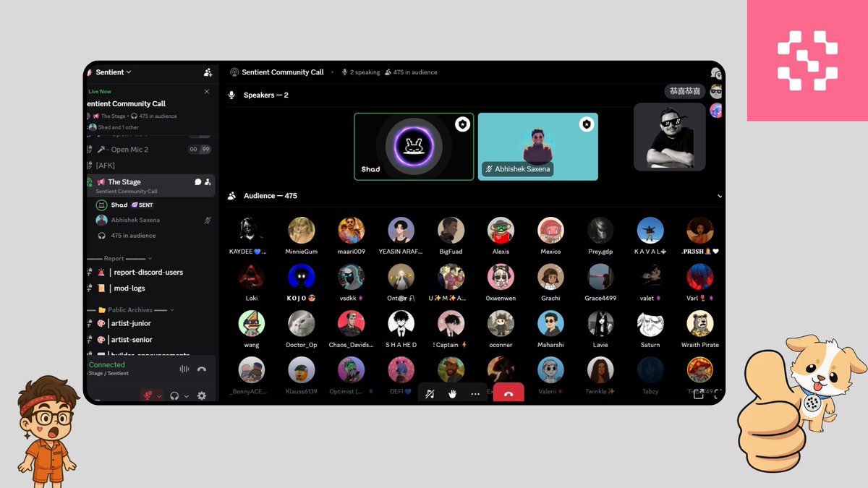Open headphone output options arrow
The image size is (868, 488).
(186, 395)
